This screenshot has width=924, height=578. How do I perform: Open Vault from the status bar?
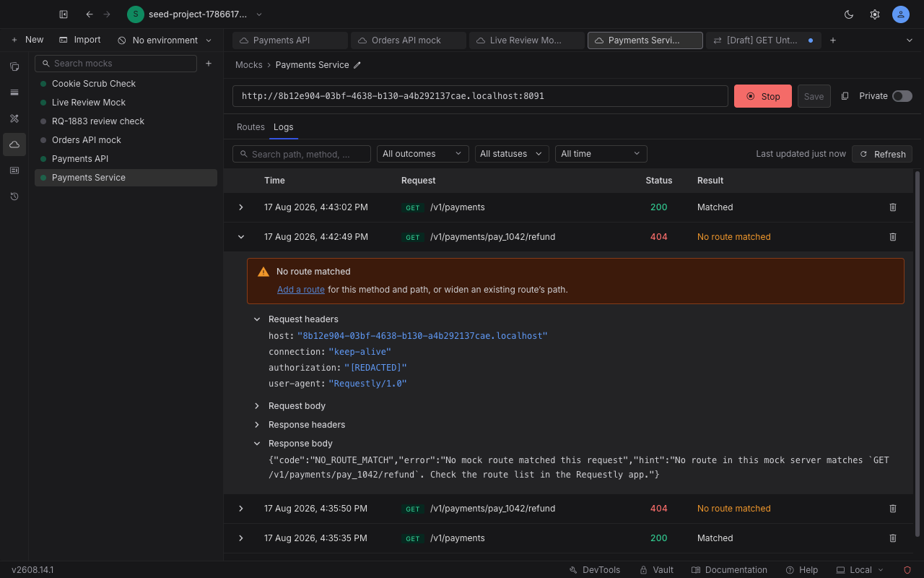click(x=656, y=570)
